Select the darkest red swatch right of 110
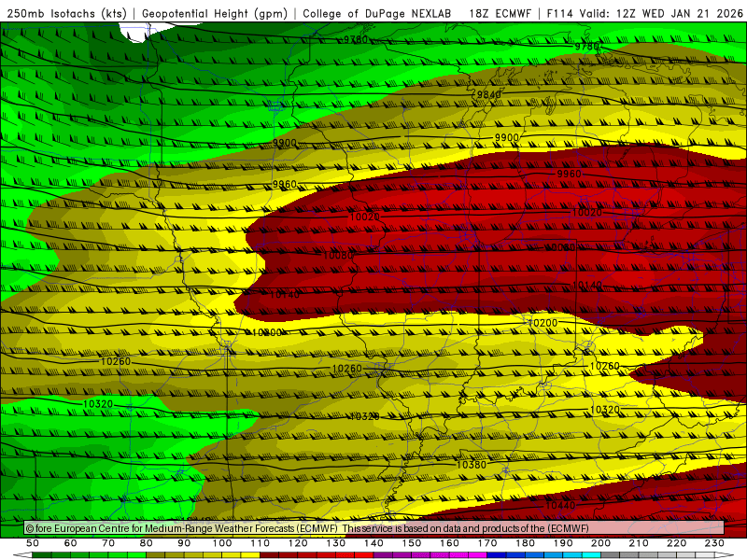 point(269,555)
